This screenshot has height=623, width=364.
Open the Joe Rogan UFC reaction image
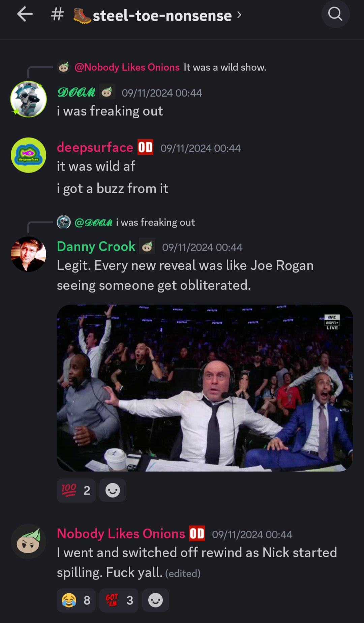tap(205, 388)
